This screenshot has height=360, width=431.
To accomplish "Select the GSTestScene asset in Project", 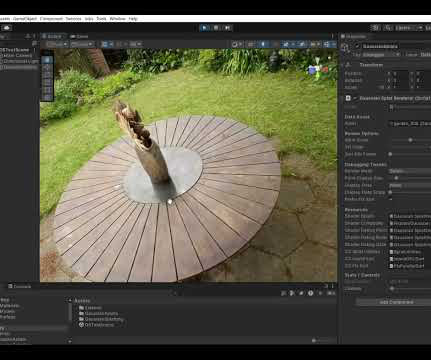I will coord(96,325).
